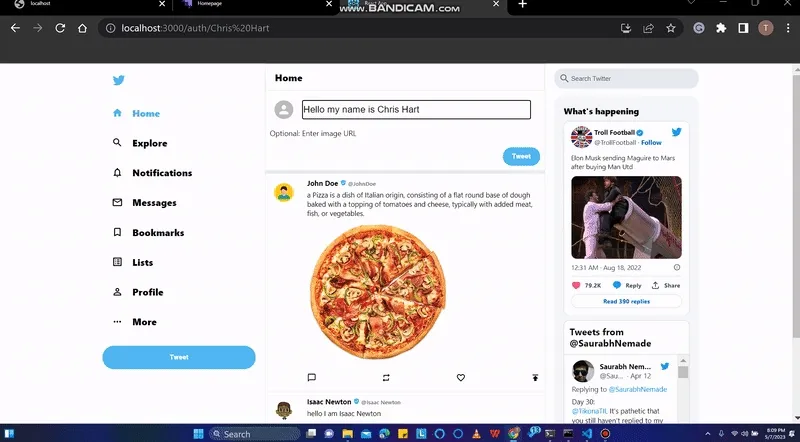Screen dimensions: 800x442
Task: Click share icon on pizza tweet
Action: (x=535, y=377)
